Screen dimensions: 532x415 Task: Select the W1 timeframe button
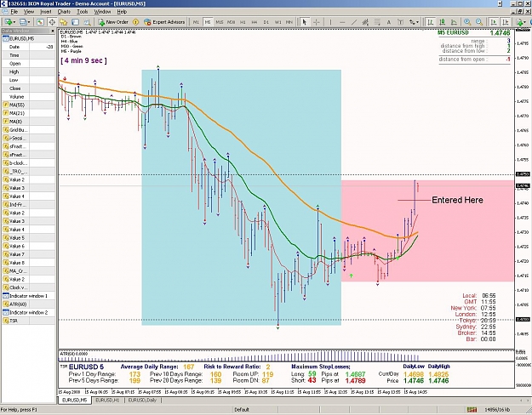click(277, 22)
